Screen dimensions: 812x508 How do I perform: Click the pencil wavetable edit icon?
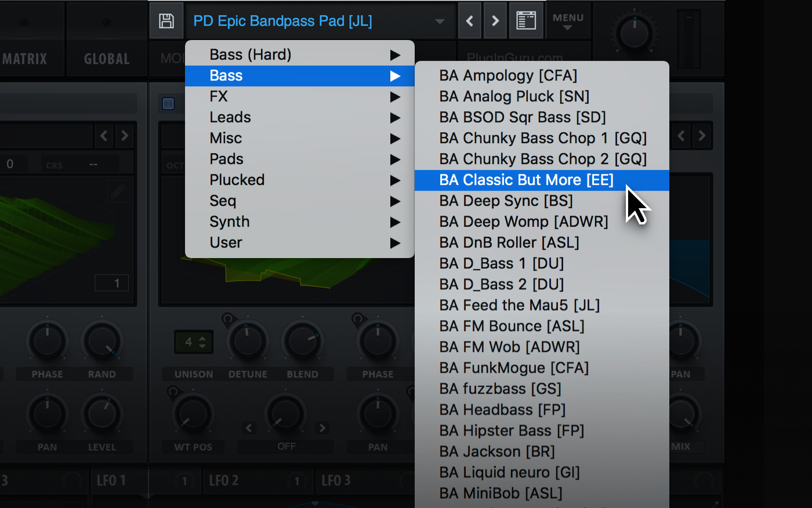tap(118, 192)
